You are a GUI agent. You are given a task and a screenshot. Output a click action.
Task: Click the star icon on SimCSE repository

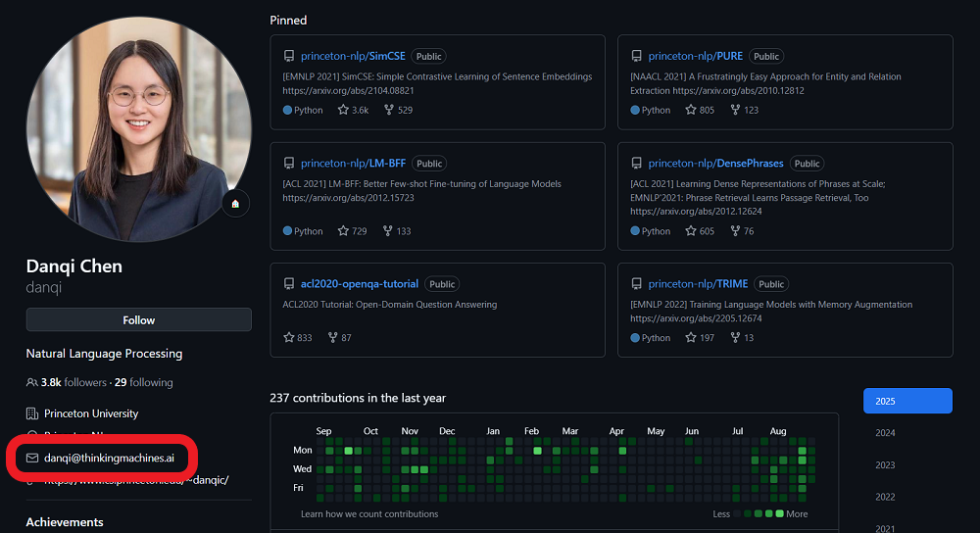(343, 110)
